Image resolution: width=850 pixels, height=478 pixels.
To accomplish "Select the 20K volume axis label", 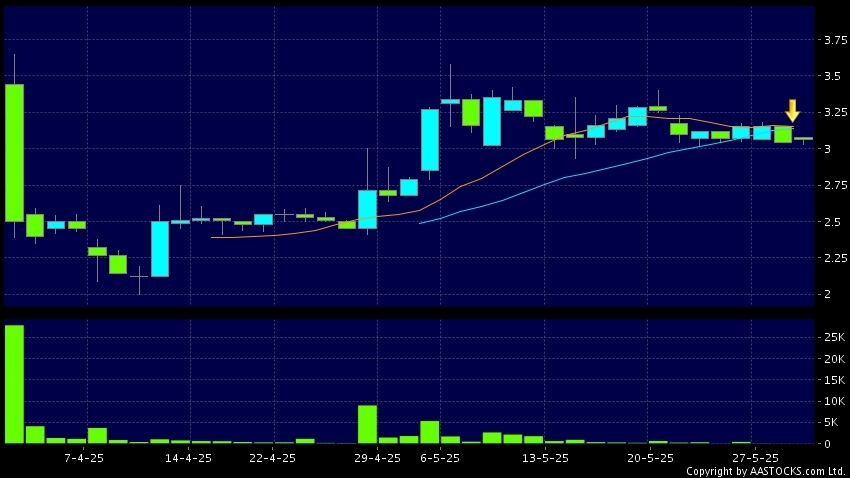I will point(834,359).
